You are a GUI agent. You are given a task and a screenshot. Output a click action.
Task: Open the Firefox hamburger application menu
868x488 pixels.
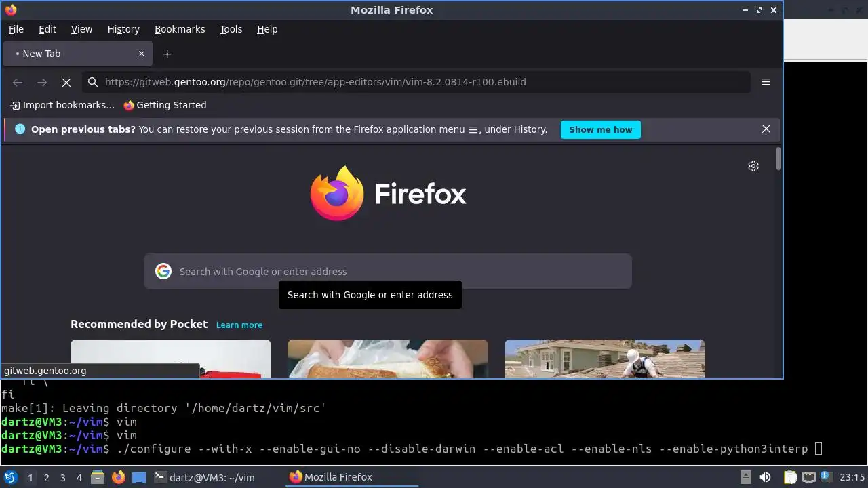click(766, 82)
